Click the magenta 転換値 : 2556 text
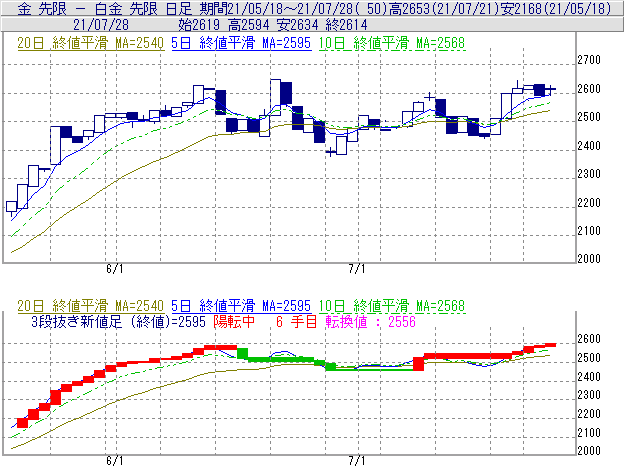Screen dimensions: 624x475 coord(370,321)
